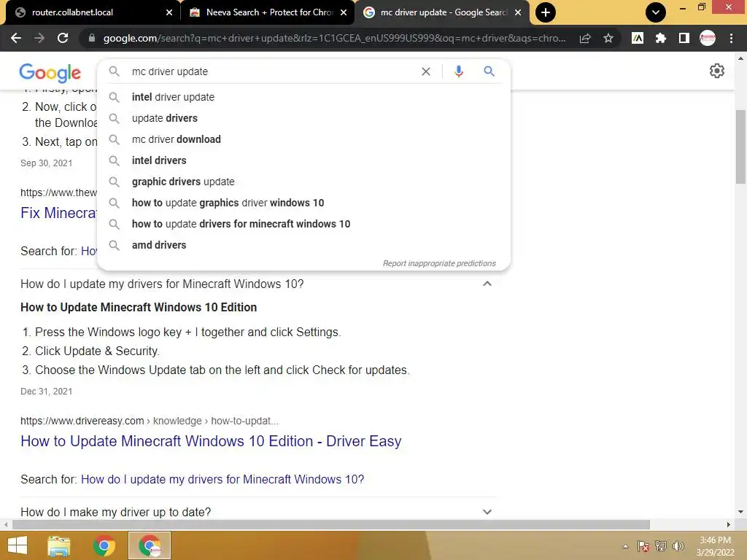Open Chrome three-dot menu

click(731, 38)
